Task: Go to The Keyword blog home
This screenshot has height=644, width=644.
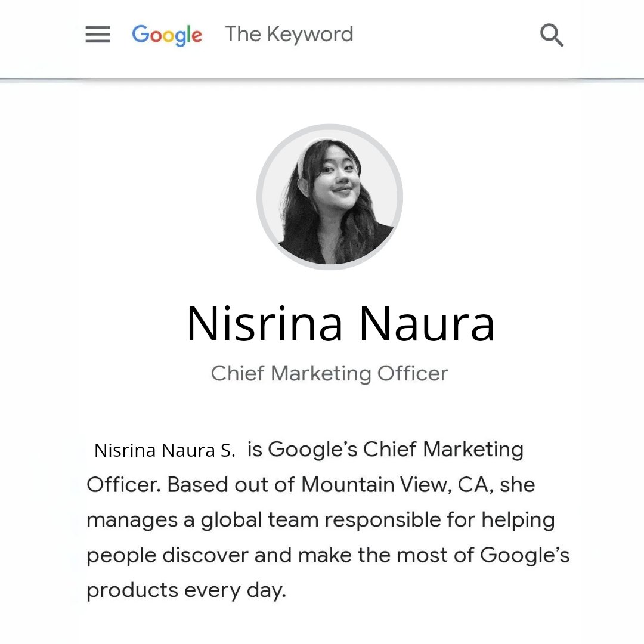Action: point(289,34)
